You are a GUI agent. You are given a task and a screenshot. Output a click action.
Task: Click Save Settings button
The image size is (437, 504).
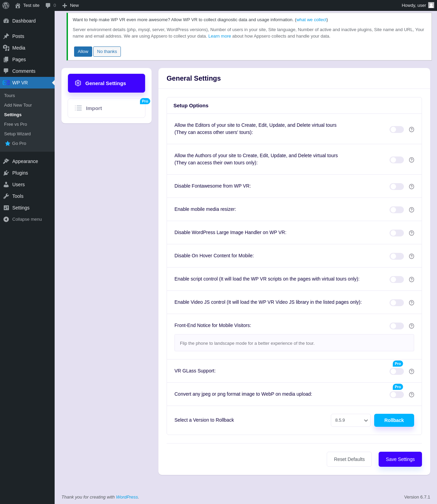tap(400, 459)
